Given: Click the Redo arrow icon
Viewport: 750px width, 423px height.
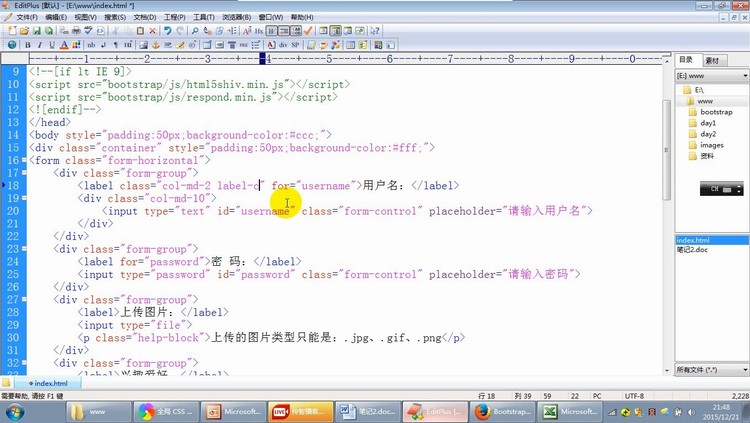Looking at the screenshot, I should tap(180, 31).
